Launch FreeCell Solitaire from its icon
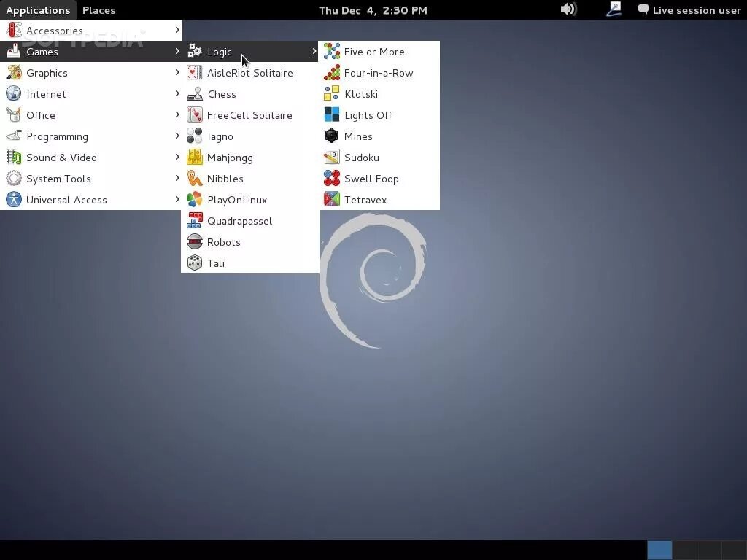This screenshot has width=747, height=560. [194, 114]
